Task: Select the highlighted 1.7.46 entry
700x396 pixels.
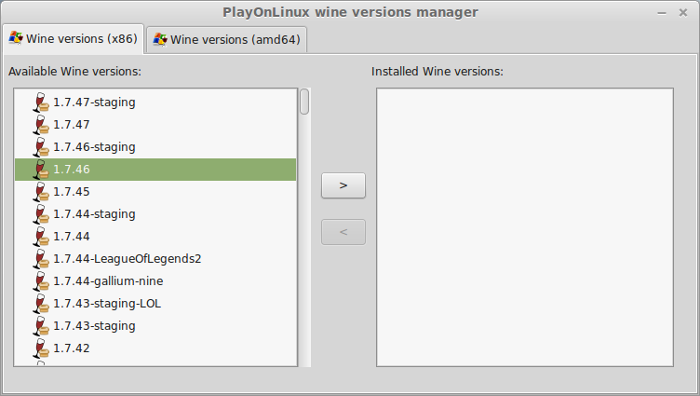Action: [x=155, y=169]
